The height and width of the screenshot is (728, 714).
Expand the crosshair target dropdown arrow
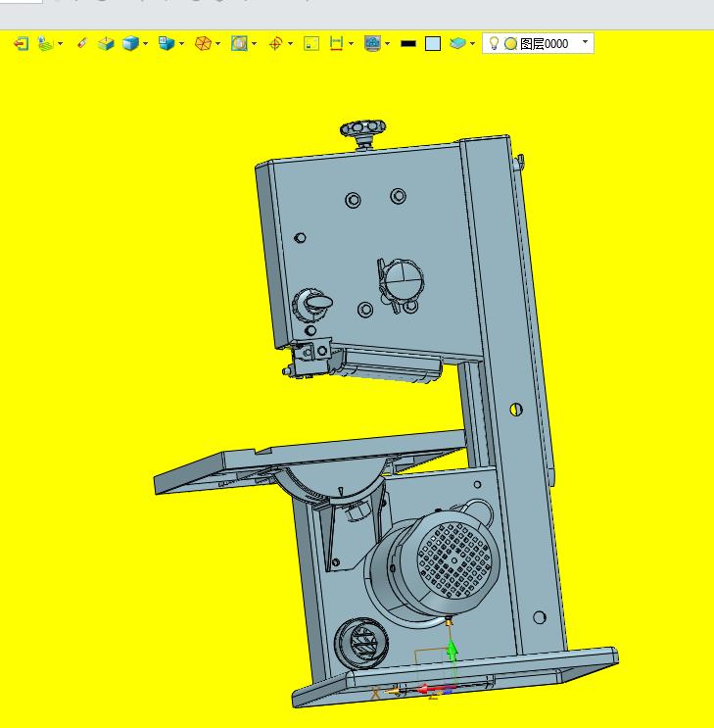pyautogui.click(x=291, y=44)
